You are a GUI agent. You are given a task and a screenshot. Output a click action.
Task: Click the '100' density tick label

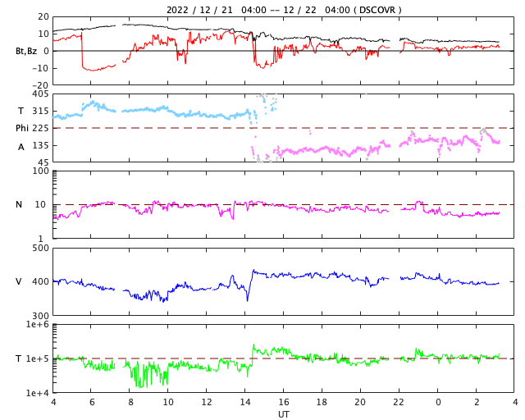coord(40,171)
